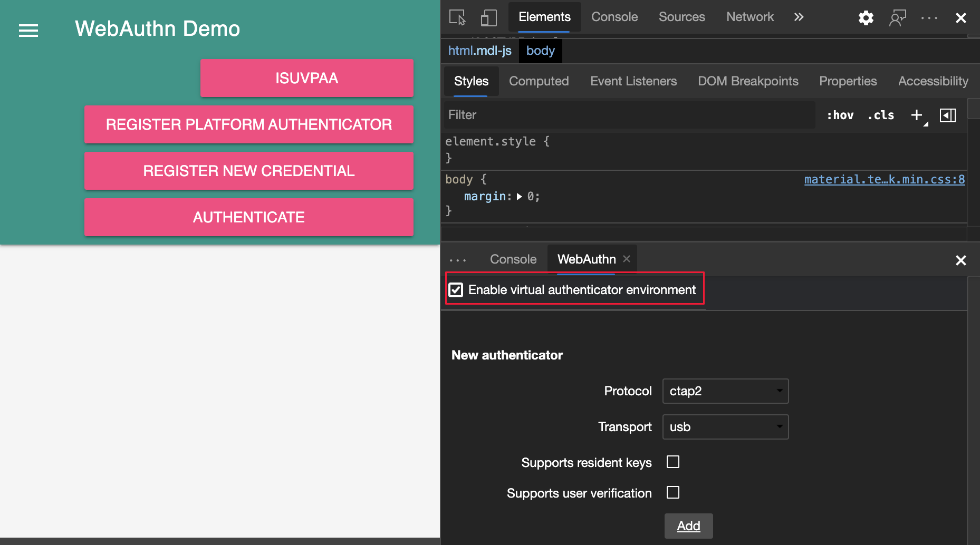Open the material.te…k.min.css:8 stylesheet link
The width and height of the screenshot is (980, 545).
pyautogui.click(x=884, y=179)
